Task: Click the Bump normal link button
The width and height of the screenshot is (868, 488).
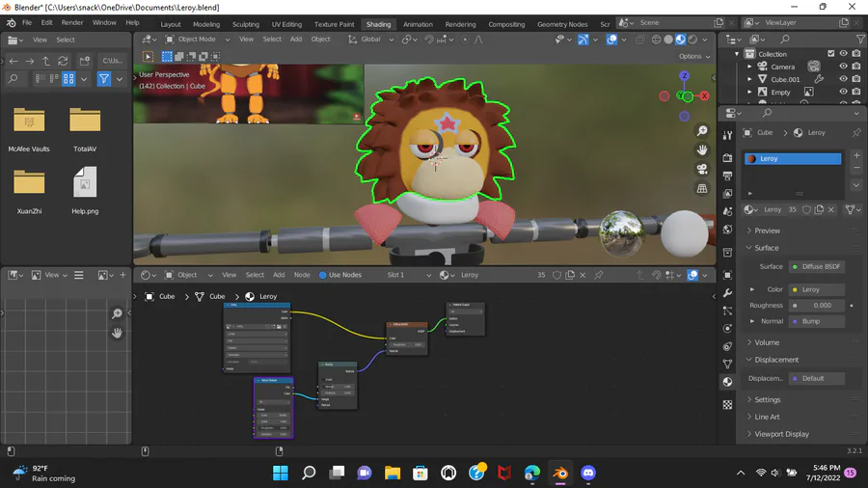Action: click(817, 321)
